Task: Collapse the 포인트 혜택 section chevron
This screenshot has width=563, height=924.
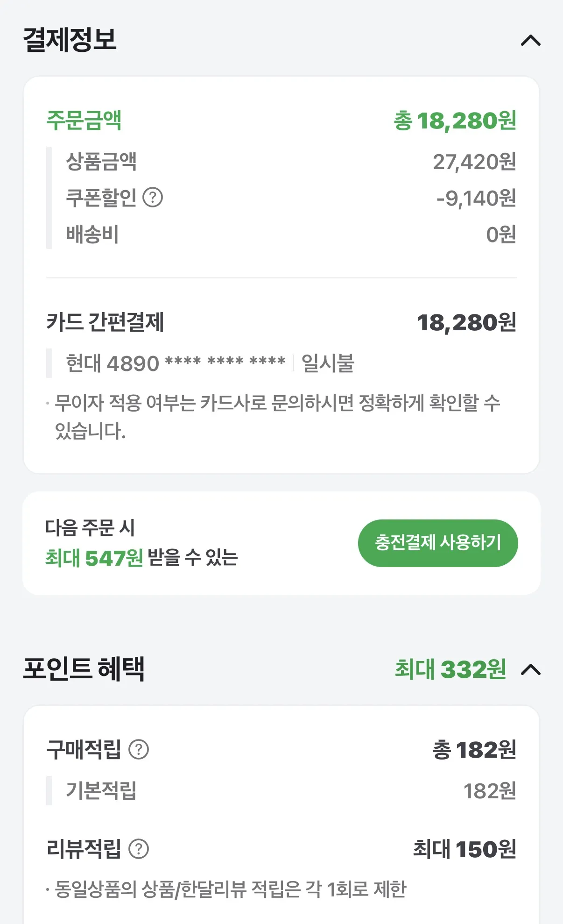Action: [x=530, y=670]
